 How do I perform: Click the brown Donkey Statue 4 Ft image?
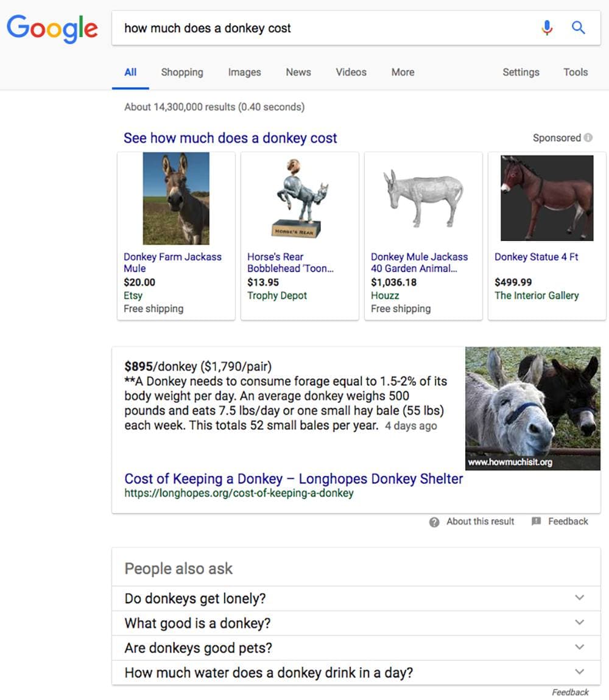pos(547,198)
